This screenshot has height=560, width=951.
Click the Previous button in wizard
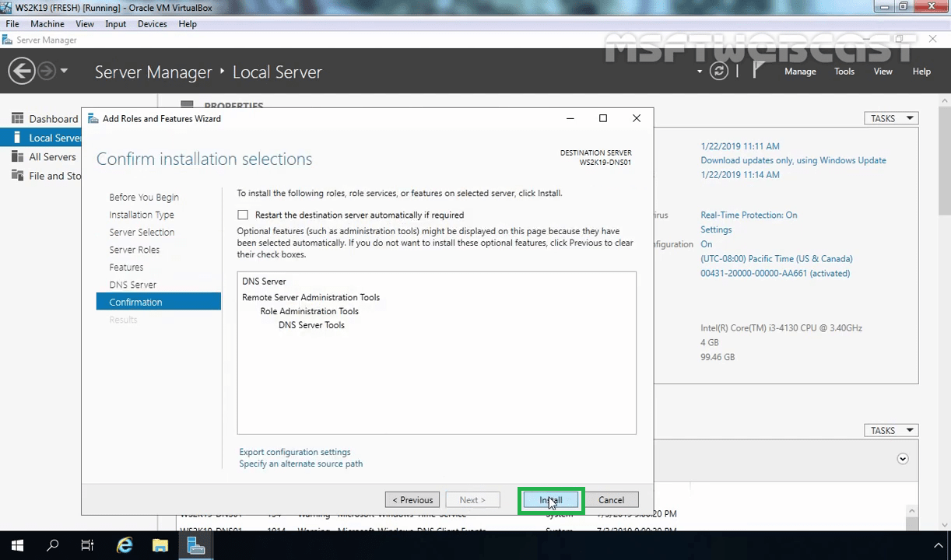coord(412,500)
